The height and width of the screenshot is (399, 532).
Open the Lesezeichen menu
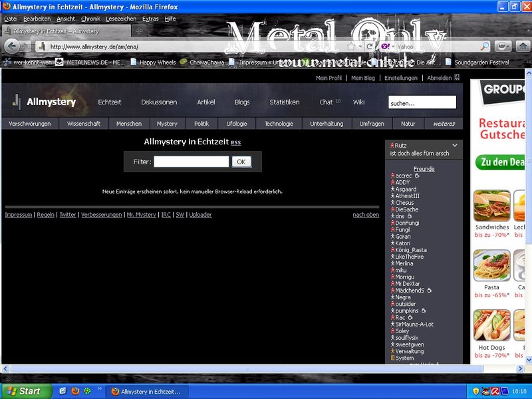(x=121, y=19)
